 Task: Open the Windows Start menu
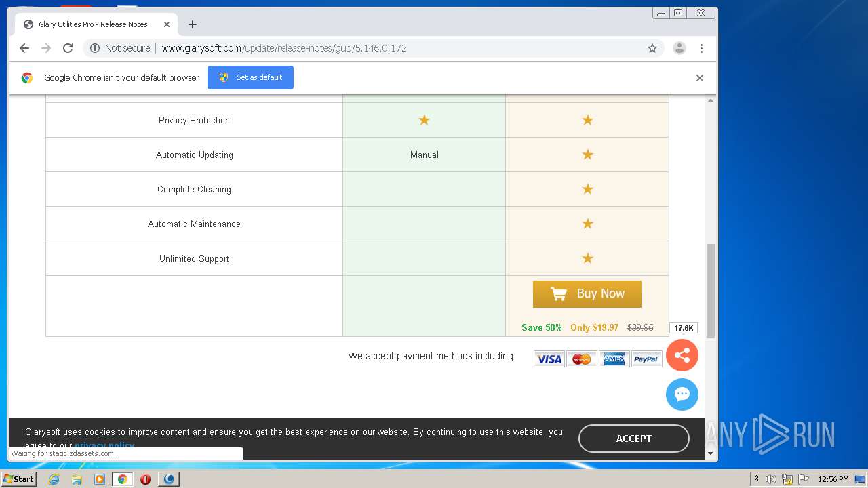(19, 479)
